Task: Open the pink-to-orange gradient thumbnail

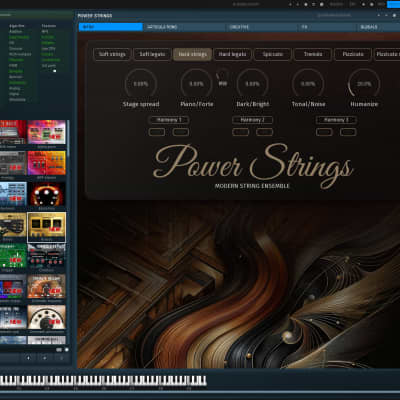Action: [x=46, y=163]
